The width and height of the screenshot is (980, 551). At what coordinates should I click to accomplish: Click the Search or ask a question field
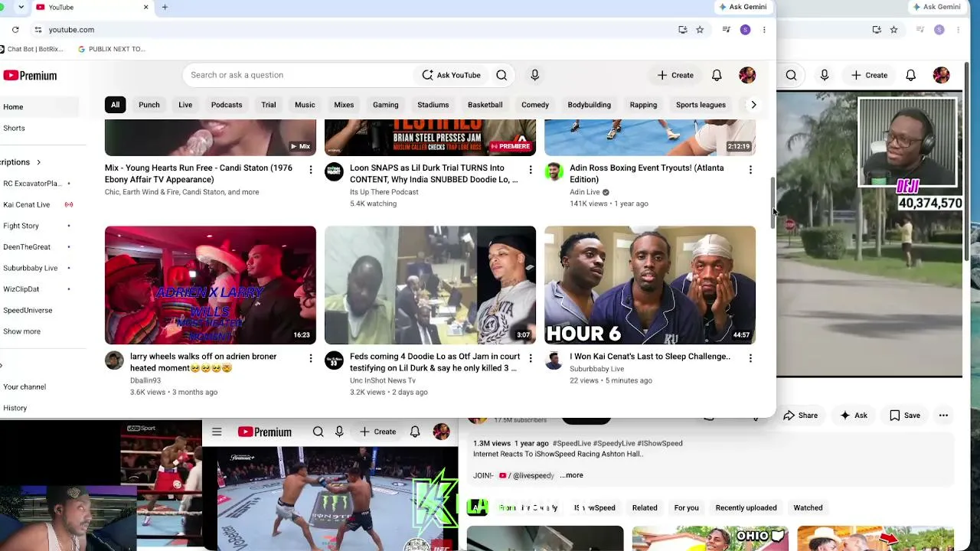[299, 75]
